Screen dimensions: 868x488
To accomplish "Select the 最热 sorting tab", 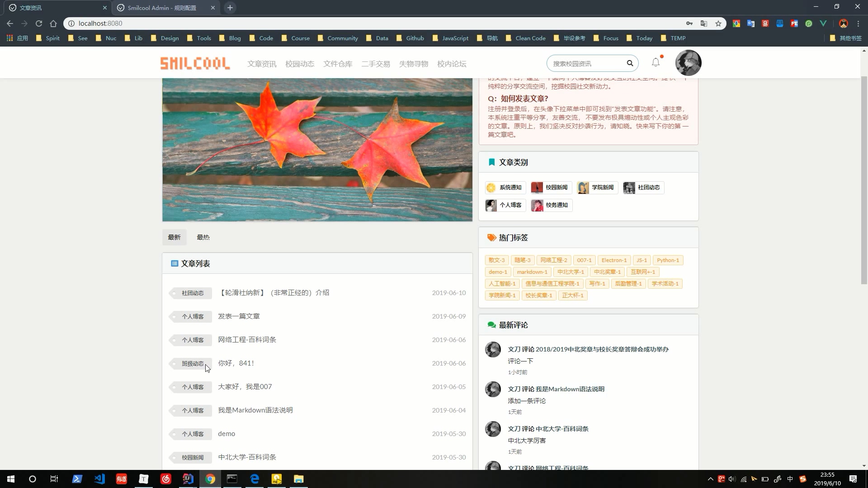I will coord(203,237).
